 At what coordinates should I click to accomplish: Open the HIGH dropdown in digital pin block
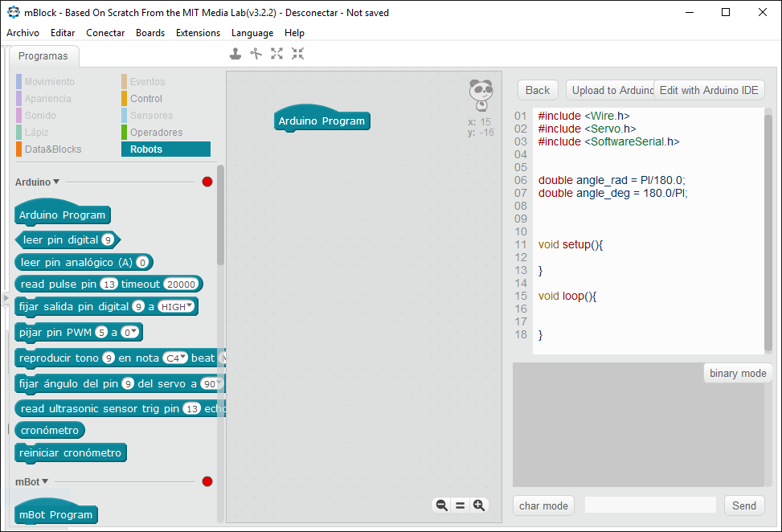pyautogui.click(x=177, y=306)
